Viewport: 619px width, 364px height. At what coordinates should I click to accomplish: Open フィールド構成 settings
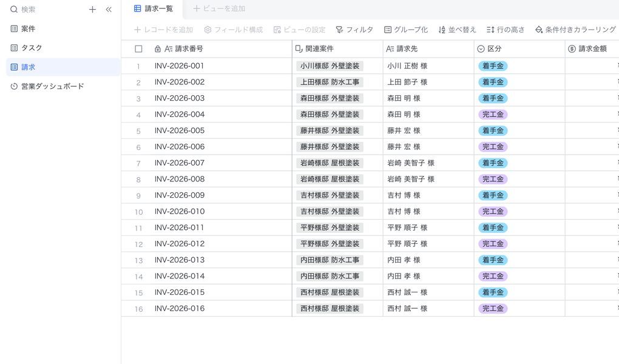point(233,30)
